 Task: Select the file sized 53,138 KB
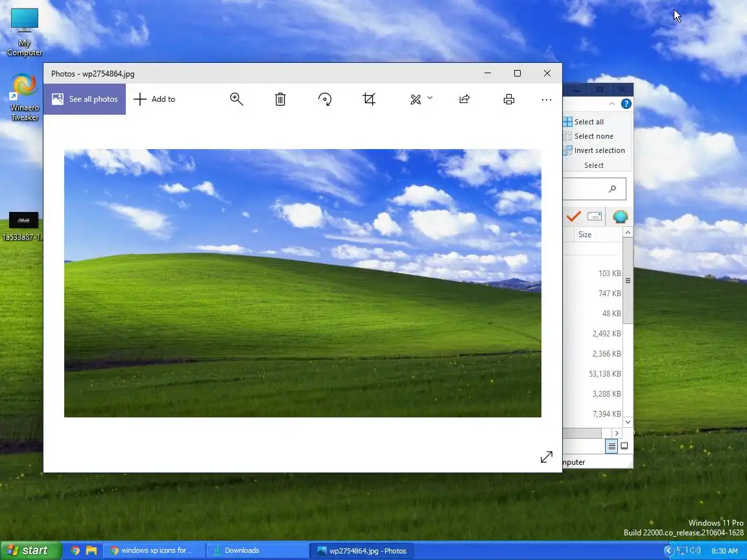click(x=604, y=374)
